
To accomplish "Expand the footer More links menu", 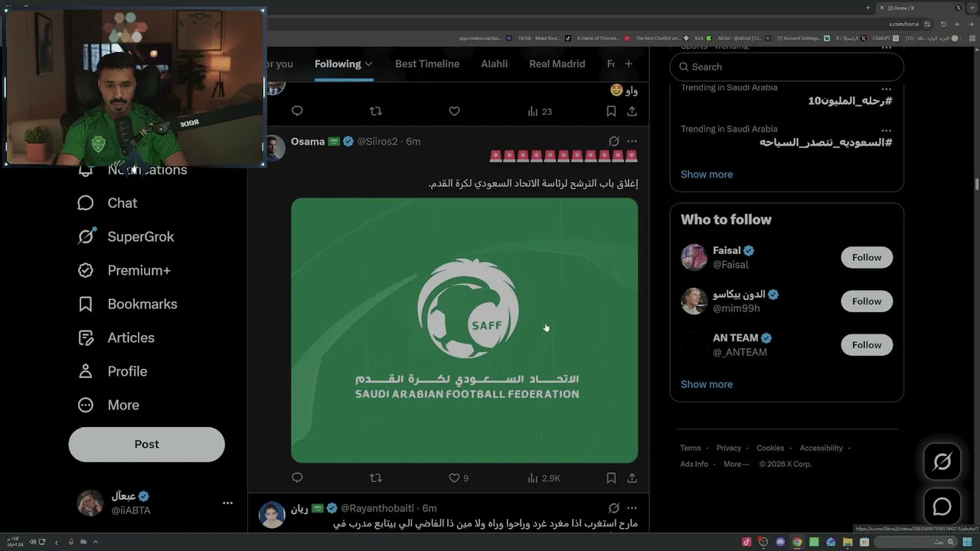I will pyautogui.click(x=737, y=464).
